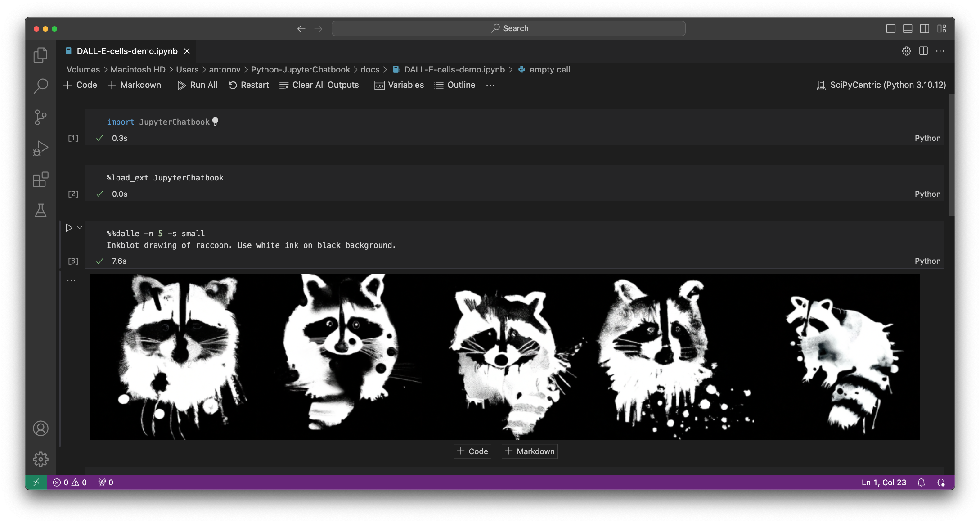Toggle the secondary side bar layout button
Viewport: 980px width, 523px height.
[x=925, y=29]
